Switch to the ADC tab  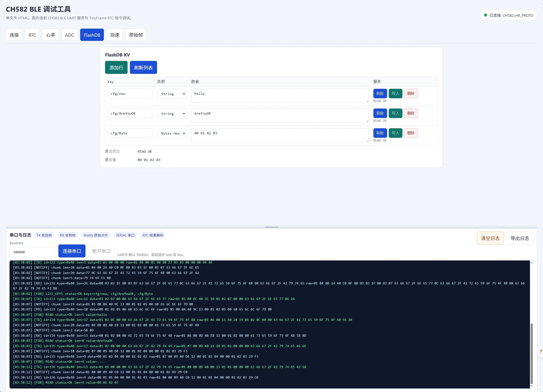[69, 35]
